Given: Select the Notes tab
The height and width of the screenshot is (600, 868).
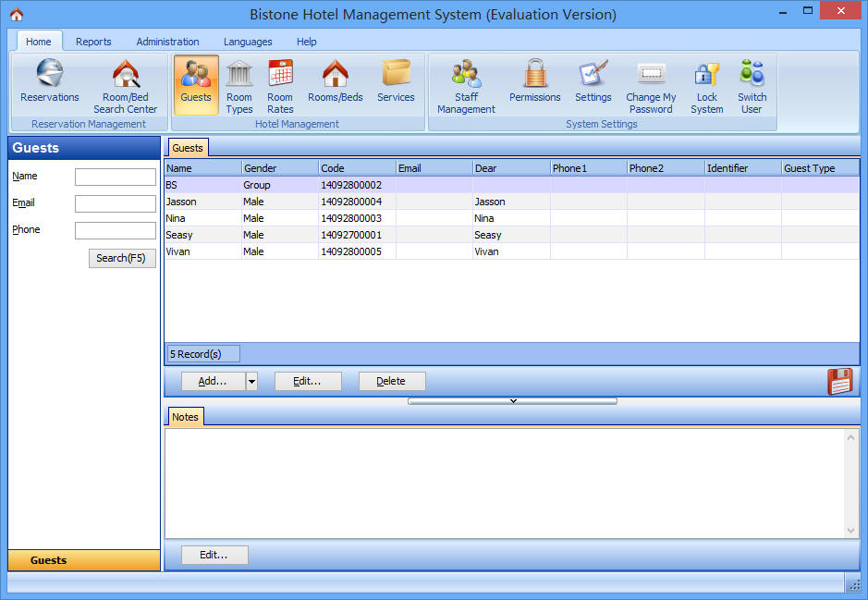Looking at the screenshot, I should tap(185, 417).
